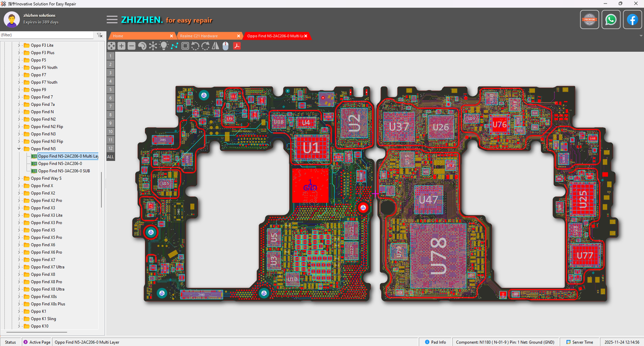Click the snowflake network-node icon
644x346 pixels.
[x=153, y=46]
